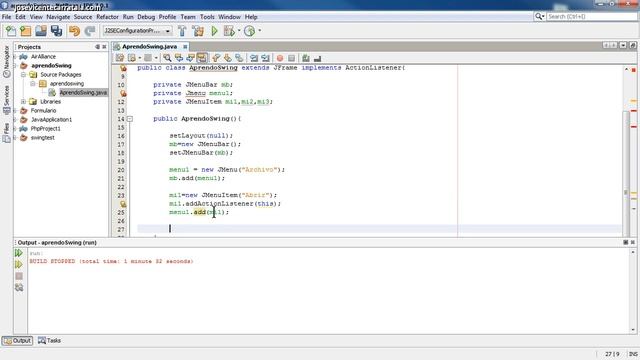Click Shift Line Right editor icon

265,58
